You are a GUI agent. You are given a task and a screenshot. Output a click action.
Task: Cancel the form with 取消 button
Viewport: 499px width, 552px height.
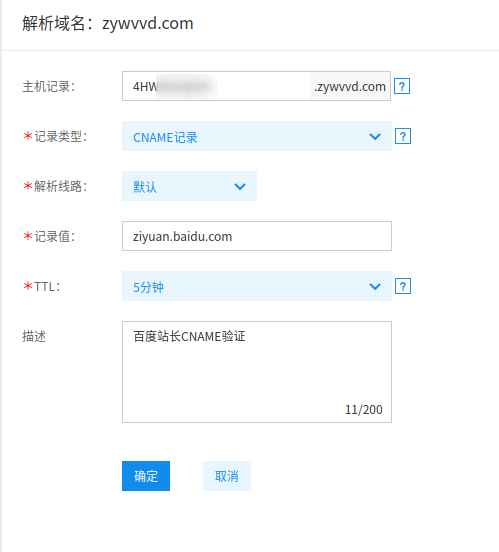pos(227,476)
